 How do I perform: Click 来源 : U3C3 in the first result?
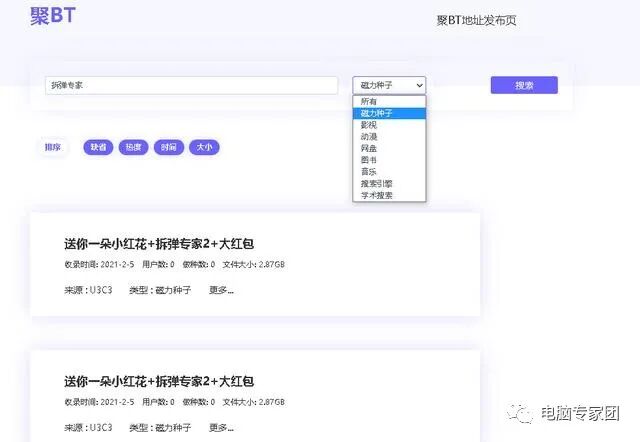coord(88,290)
